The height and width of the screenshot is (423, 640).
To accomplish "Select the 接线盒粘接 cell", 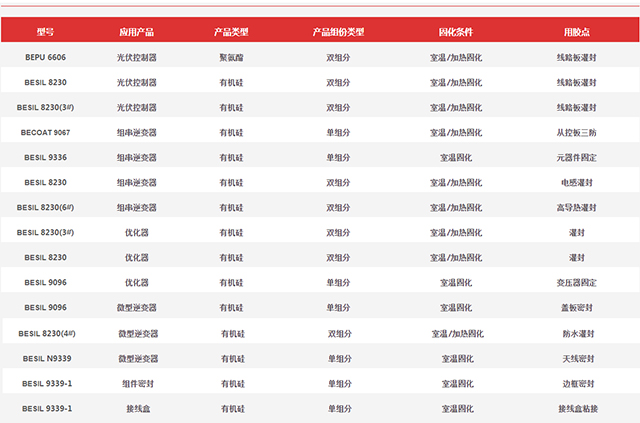I will (577, 408).
